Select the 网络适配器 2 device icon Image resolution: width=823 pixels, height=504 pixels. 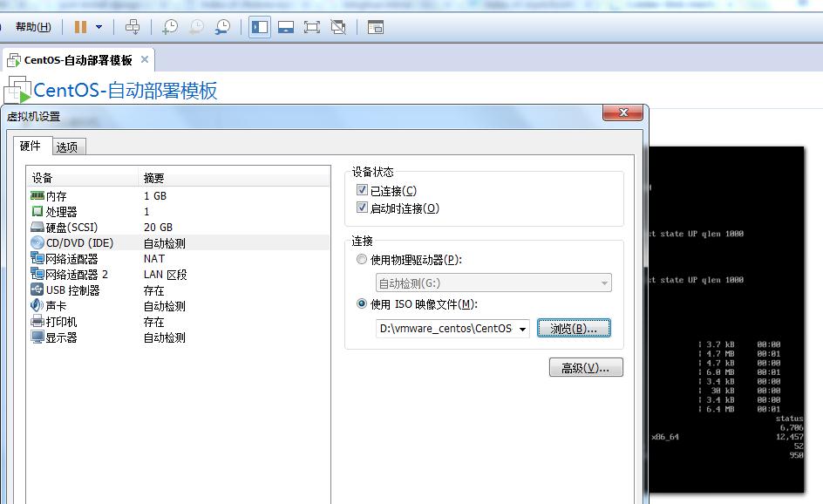click(37, 274)
